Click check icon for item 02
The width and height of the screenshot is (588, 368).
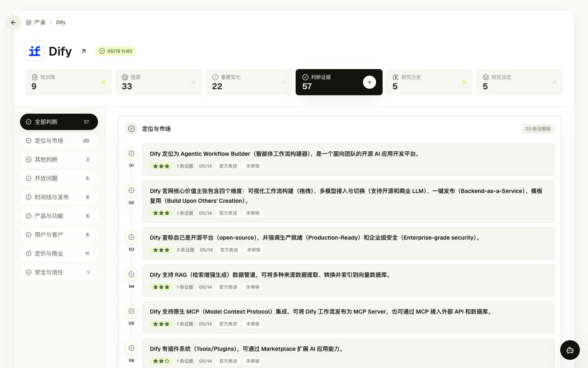(x=131, y=190)
